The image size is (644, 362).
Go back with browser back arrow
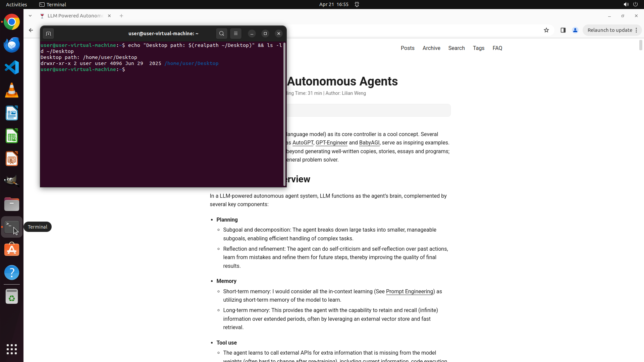click(x=31, y=30)
